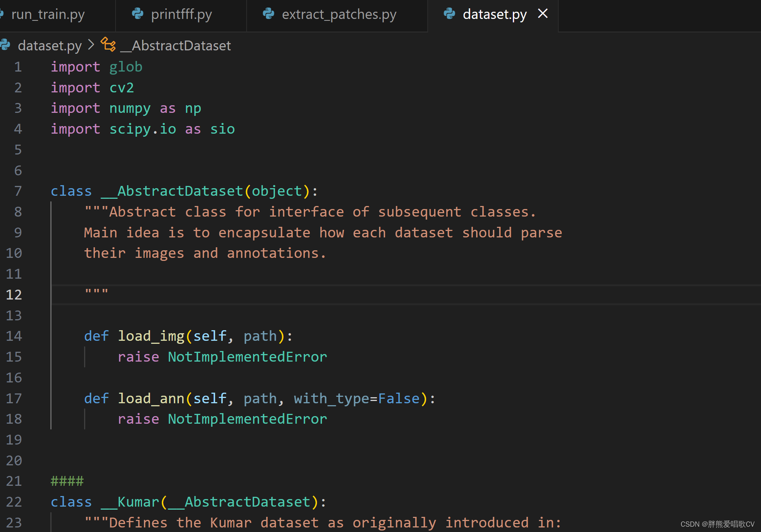761x532 pixels.
Task: Click Python icon on extract_patches.py tab
Action: click(x=269, y=14)
